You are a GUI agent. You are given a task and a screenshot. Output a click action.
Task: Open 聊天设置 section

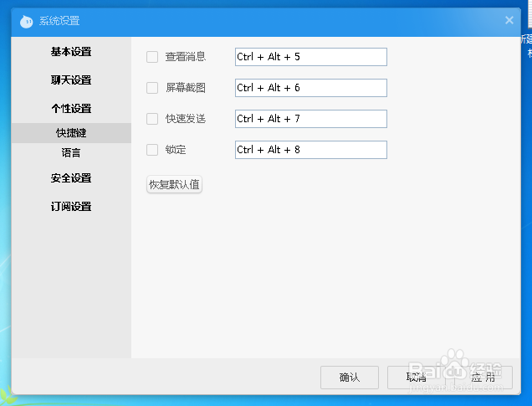click(71, 80)
